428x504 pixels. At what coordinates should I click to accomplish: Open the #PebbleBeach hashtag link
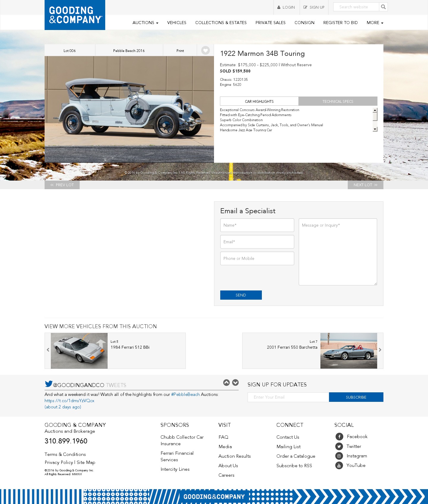(x=185, y=394)
